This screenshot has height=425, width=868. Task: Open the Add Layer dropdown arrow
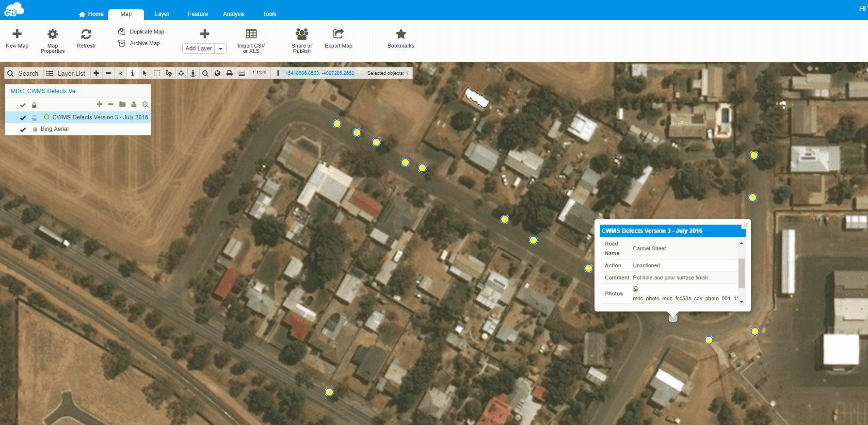221,49
